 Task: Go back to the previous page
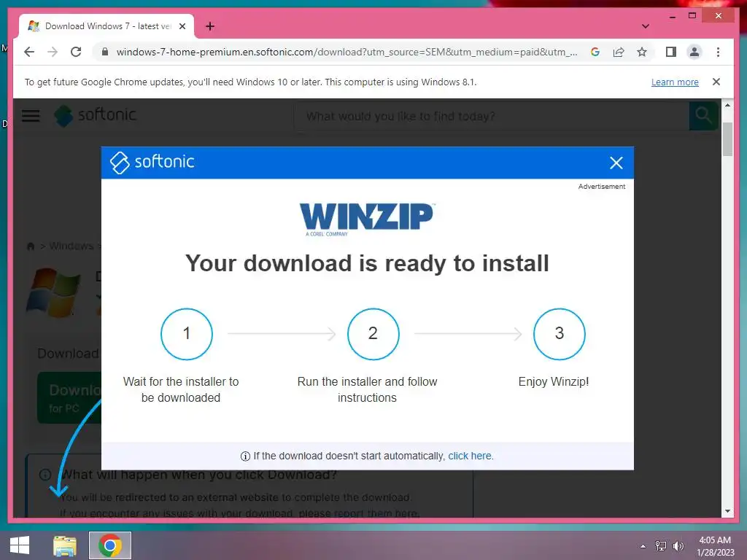[29, 52]
